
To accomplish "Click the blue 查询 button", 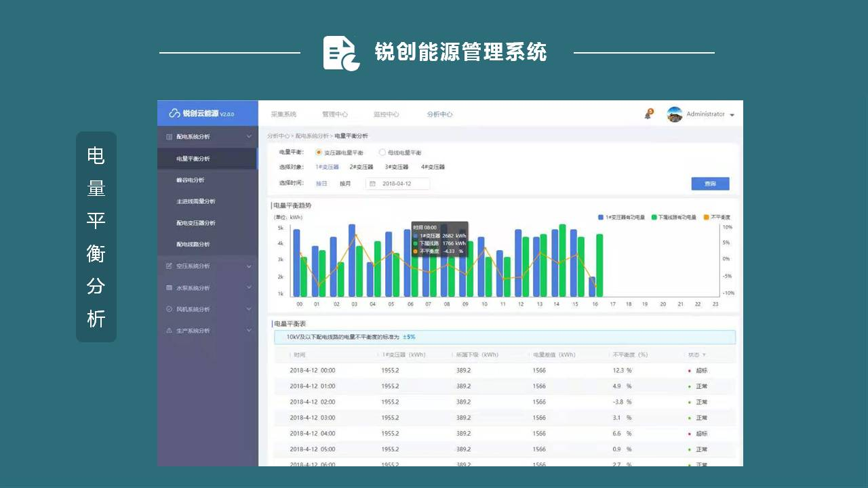I will coord(710,184).
